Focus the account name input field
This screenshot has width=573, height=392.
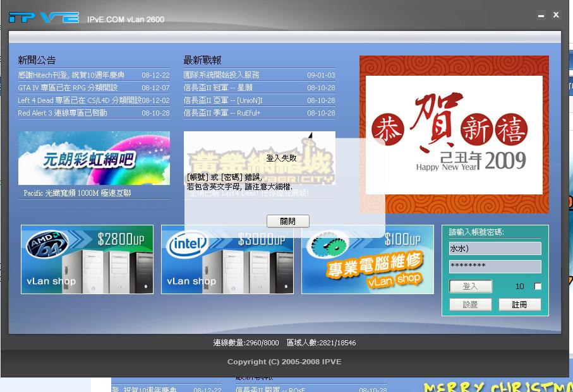pos(495,249)
